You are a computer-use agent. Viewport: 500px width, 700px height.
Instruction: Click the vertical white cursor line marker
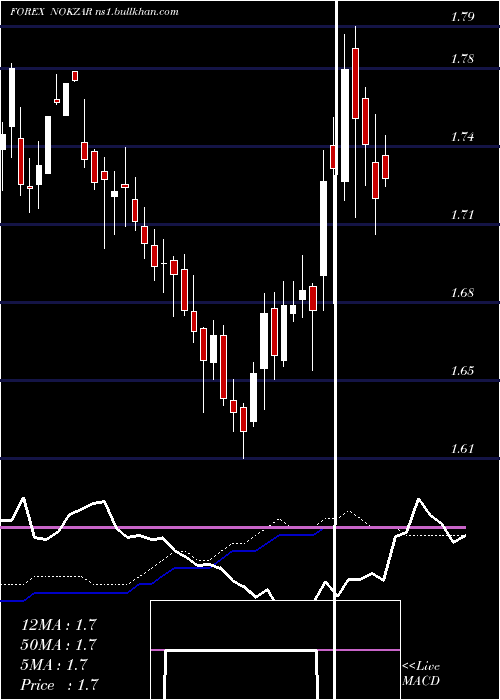point(336,350)
